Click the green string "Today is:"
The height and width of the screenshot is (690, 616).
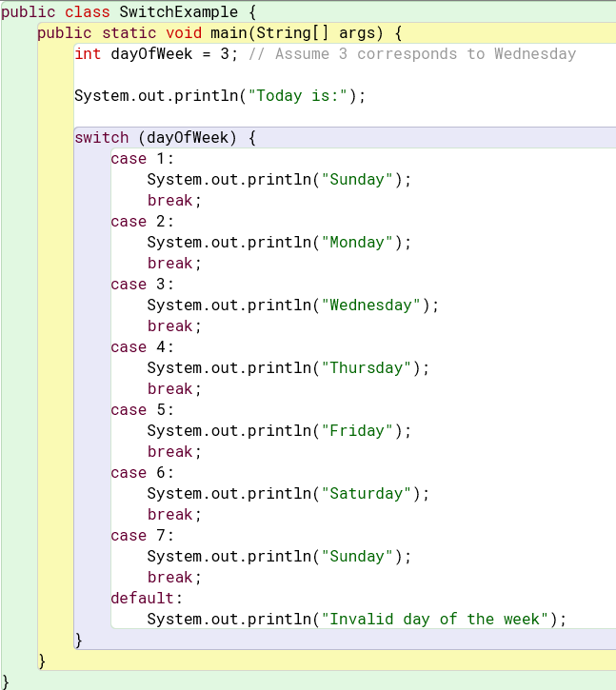click(298, 95)
